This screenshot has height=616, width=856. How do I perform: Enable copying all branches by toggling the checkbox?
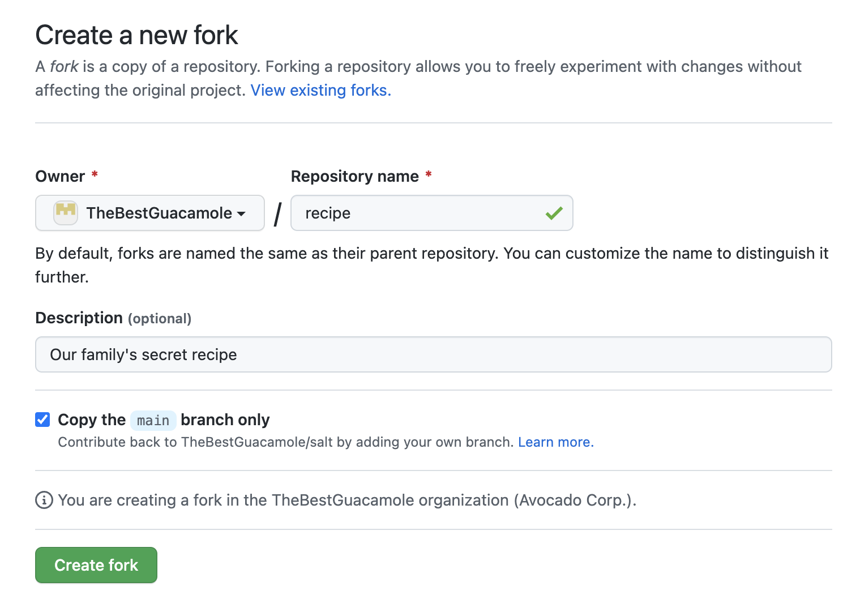tap(42, 420)
